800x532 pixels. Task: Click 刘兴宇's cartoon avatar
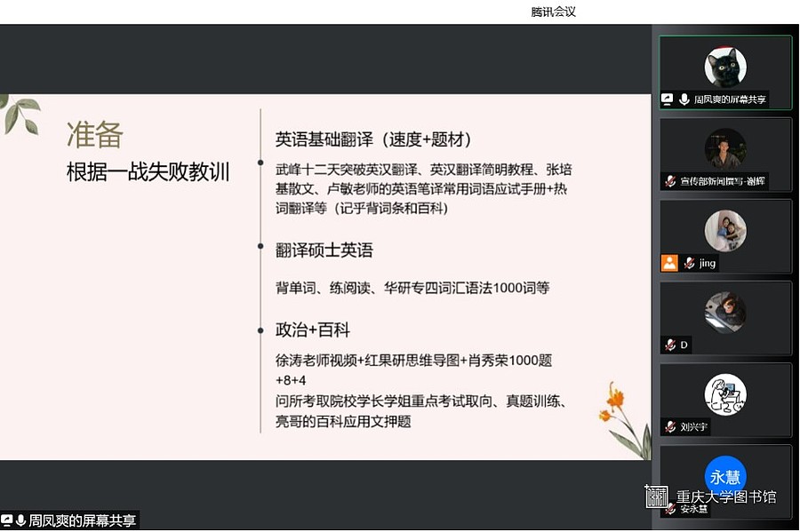click(725, 394)
